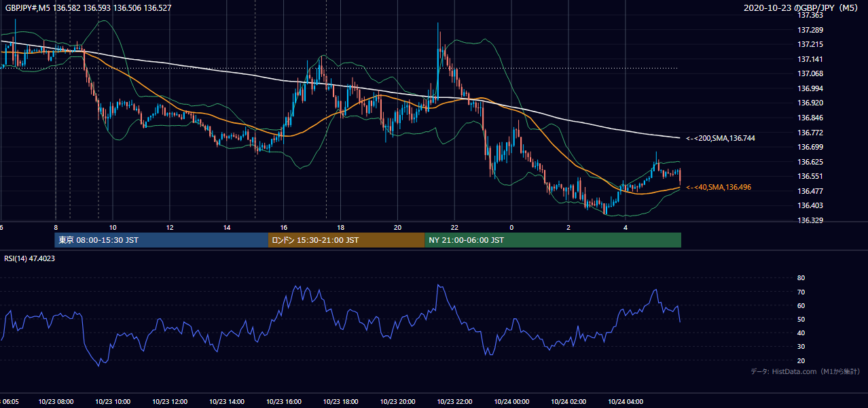Click hour tick 2 under the price chart
The width and height of the screenshot is (868, 408).
pos(569,227)
